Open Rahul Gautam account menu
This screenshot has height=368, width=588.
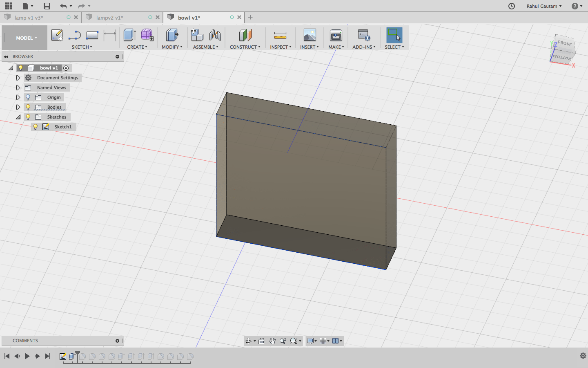coord(544,6)
